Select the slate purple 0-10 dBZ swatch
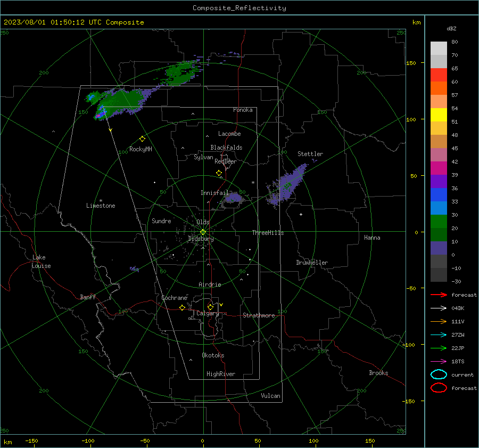The width and height of the screenshot is (479, 448). (x=439, y=248)
